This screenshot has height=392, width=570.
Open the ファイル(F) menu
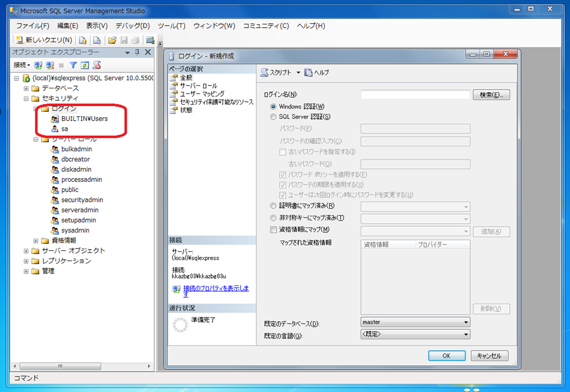tap(33, 26)
